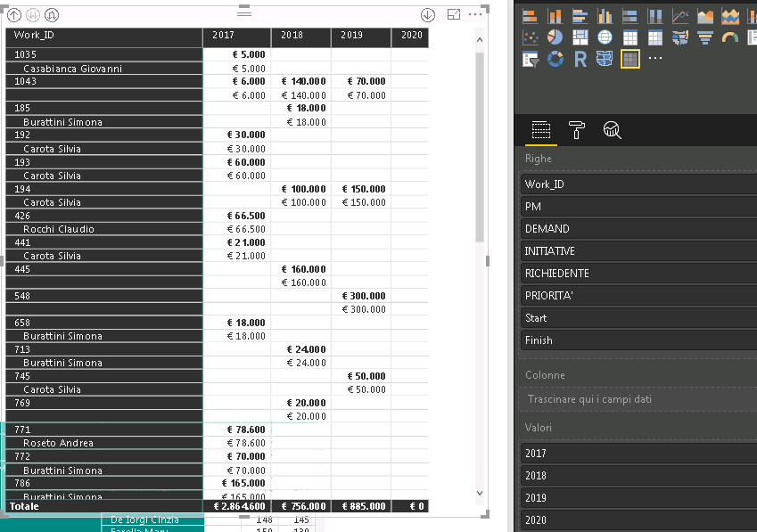
Task: Select the Rocchi Claudio row
Action: [103, 229]
